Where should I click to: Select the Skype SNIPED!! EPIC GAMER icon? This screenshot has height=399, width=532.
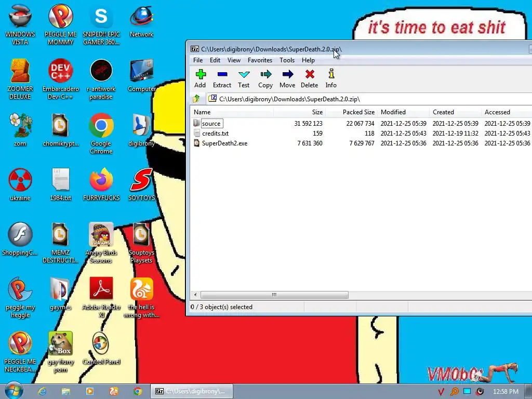point(101,24)
